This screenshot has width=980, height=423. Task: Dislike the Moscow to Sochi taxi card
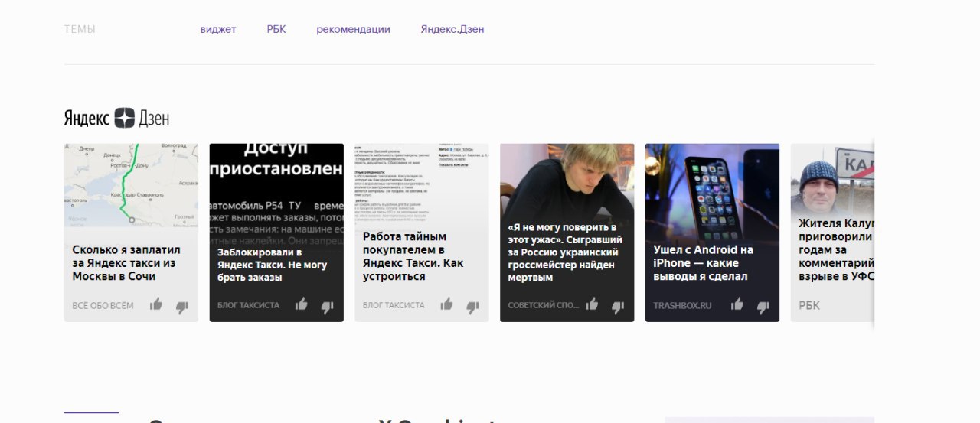(x=181, y=307)
